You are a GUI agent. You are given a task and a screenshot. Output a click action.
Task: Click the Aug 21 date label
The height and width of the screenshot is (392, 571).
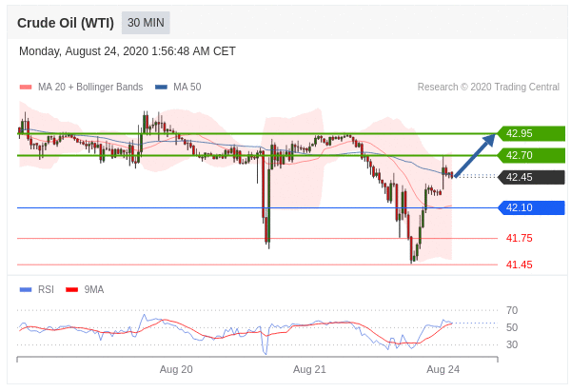pyautogui.click(x=309, y=369)
